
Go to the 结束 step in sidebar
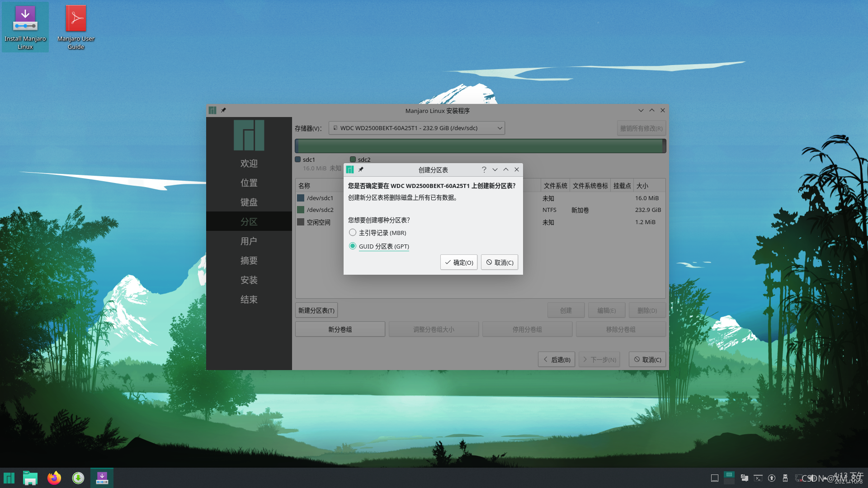[x=249, y=299]
